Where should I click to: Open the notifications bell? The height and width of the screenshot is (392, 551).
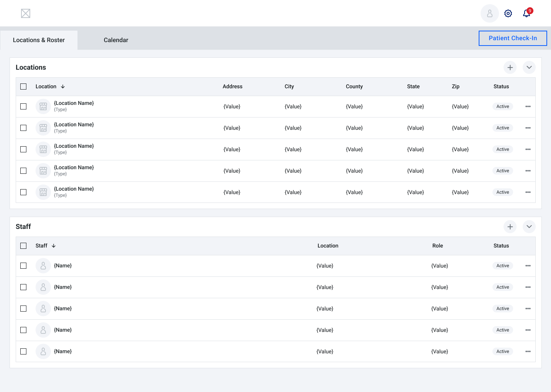click(527, 13)
